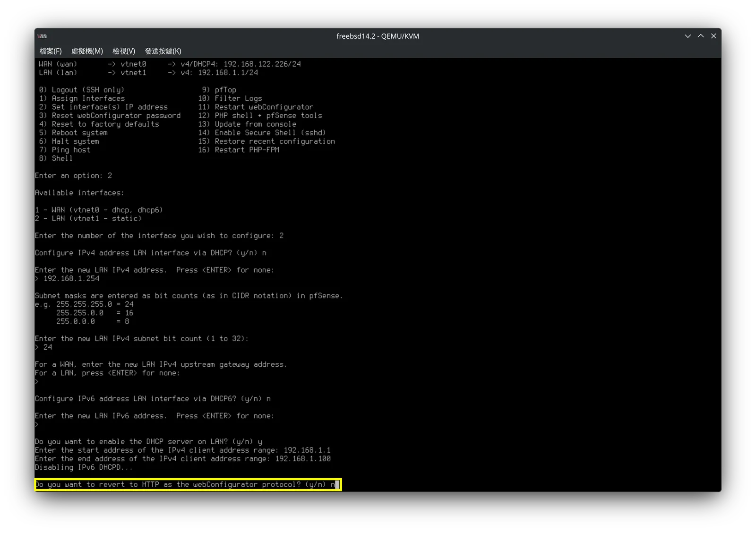Click the 'Disabling IPv6 DHCPD...' line
Screen dimensions: 756x533
(x=84, y=467)
